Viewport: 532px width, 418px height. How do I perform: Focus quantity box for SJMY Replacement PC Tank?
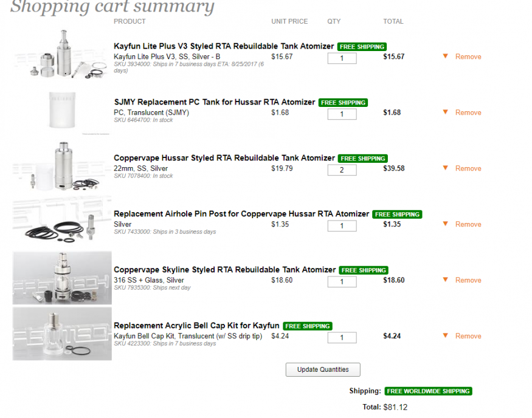pyautogui.click(x=342, y=114)
